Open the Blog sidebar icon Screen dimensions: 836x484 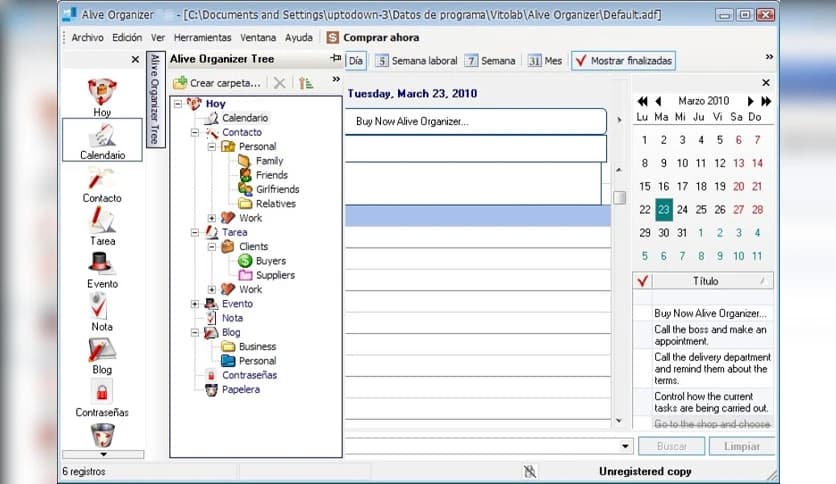(x=102, y=356)
